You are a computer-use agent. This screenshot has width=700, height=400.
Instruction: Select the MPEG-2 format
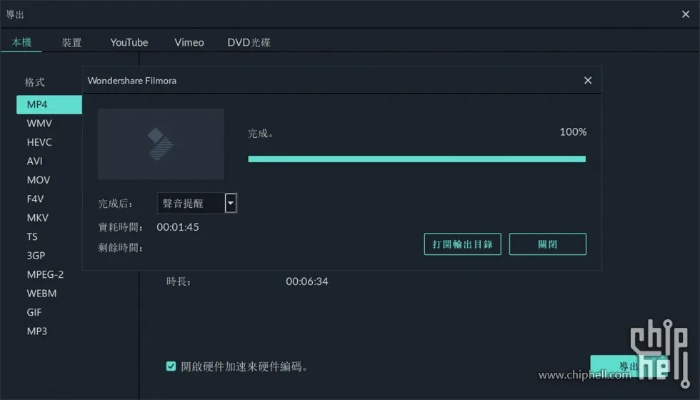(45, 275)
